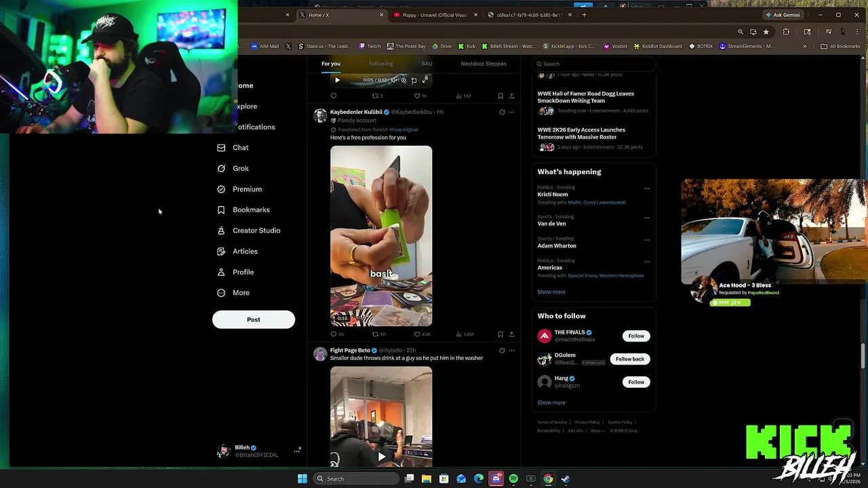The width and height of the screenshot is (868, 488).
Task: Switch to the Poppy - Unravel browser tab
Action: (434, 15)
